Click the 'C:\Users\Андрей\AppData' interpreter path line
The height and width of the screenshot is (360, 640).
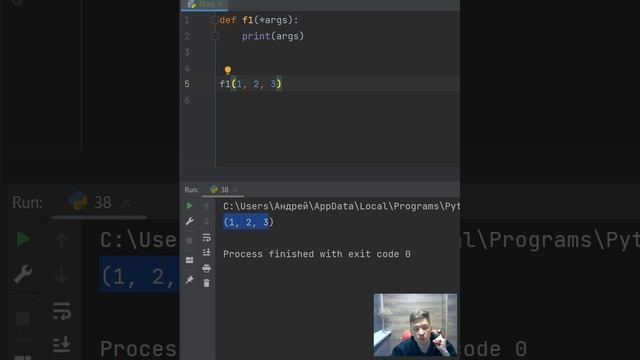click(341, 206)
